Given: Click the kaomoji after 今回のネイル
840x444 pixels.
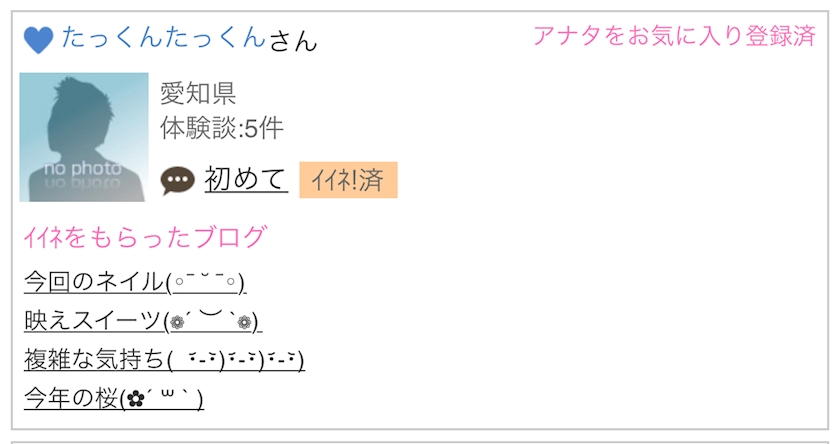Looking at the screenshot, I should pyautogui.click(x=206, y=281).
